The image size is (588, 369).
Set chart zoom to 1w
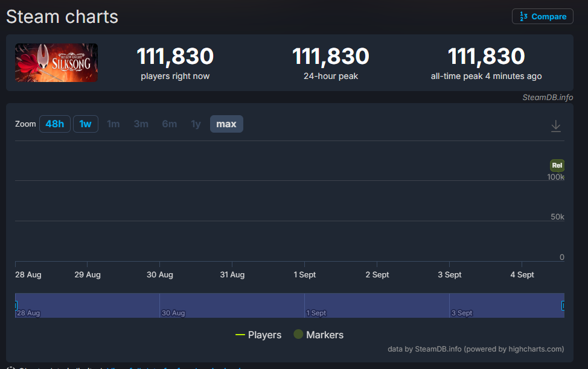[x=86, y=124]
